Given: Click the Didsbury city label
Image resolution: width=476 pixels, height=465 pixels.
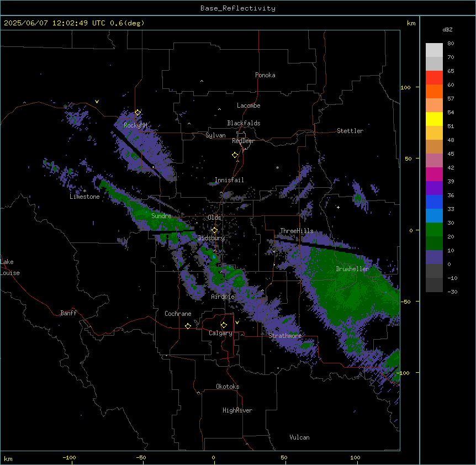Looking at the screenshot, I should pos(211,238).
